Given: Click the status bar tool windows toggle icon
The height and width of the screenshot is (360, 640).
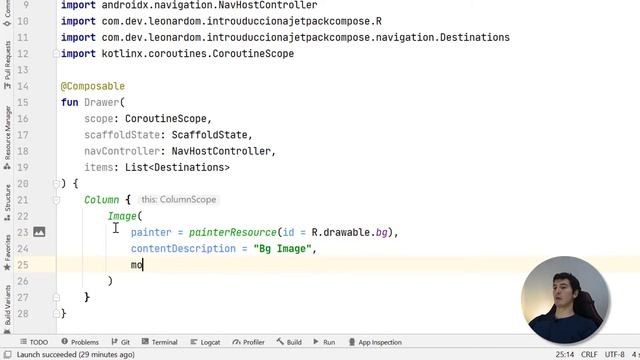Looking at the screenshot, I should pos(8,354).
